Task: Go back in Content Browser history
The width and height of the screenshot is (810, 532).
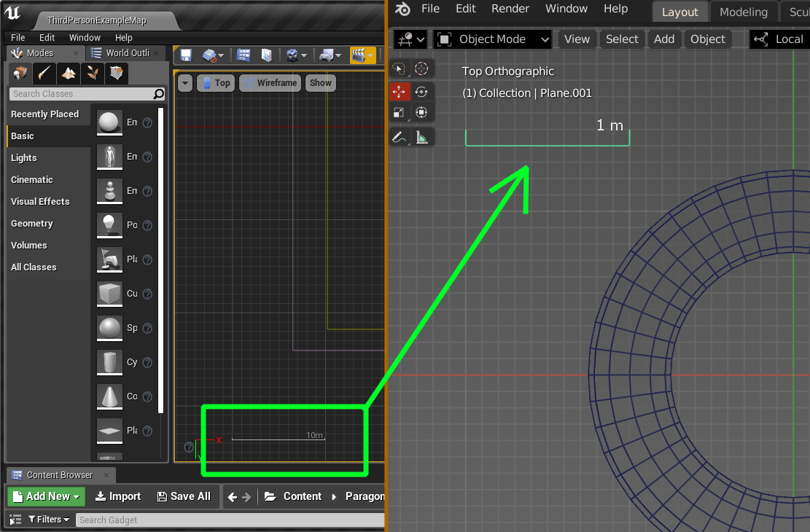Action: 233,497
